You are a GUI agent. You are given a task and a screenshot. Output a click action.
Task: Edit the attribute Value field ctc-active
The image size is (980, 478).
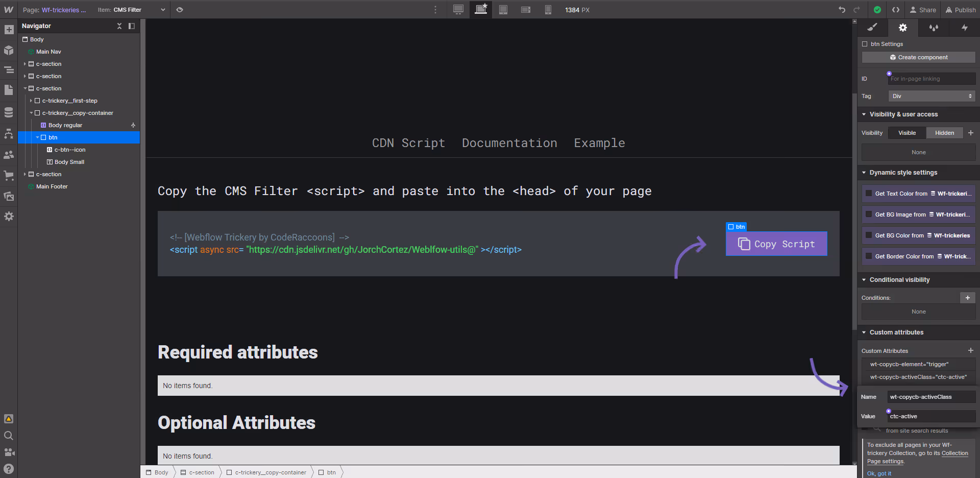pyautogui.click(x=932, y=416)
